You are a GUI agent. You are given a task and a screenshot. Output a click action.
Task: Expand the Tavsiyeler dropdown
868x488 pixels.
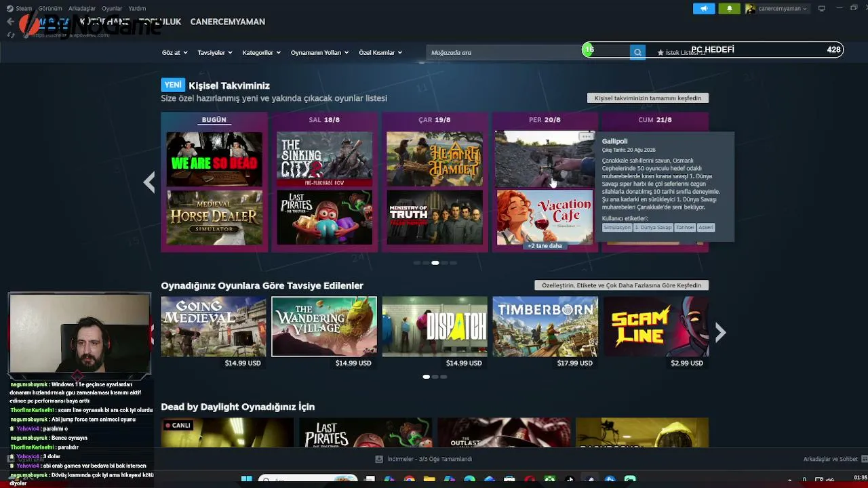pos(214,52)
